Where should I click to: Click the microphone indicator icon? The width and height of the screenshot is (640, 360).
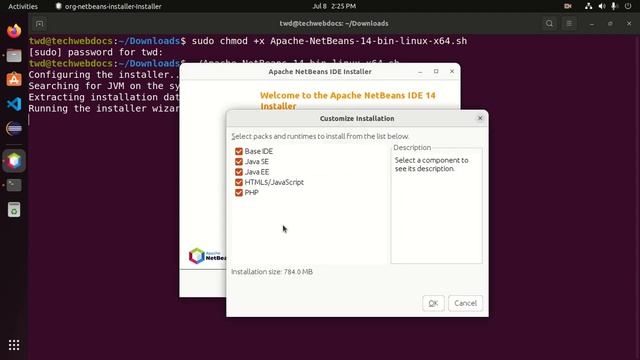614,6
